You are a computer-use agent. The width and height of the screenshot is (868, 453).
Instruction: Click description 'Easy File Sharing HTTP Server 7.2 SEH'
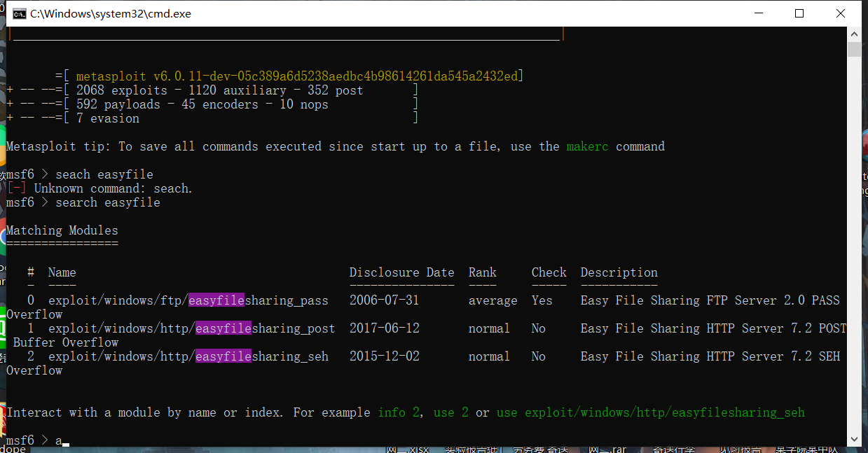coord(710,356)
